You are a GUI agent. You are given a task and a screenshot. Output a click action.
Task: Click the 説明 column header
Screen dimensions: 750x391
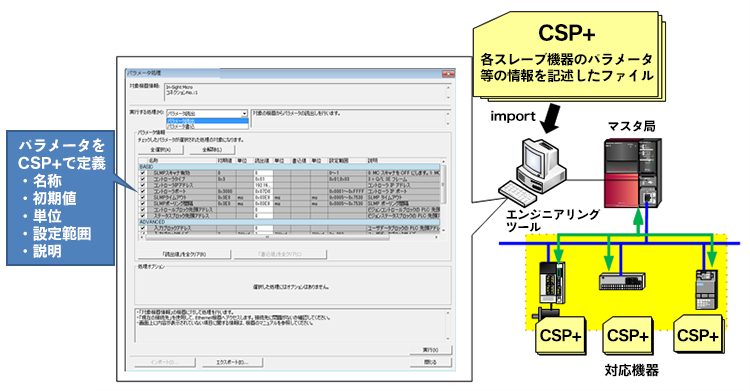[x=403, y=161]
